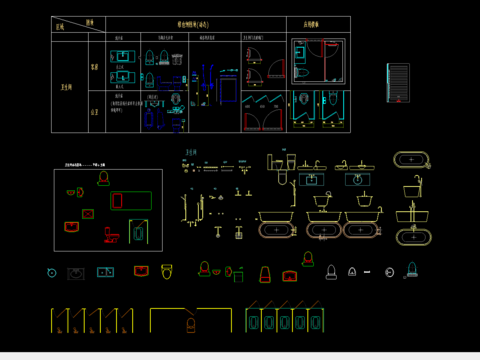
Task: Select the yellow plan-view toilet in bottom row
Action: coord(167,271)
